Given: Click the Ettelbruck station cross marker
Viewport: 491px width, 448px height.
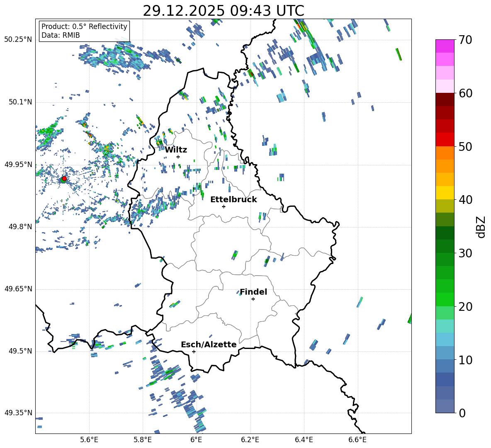Looking at the screenshot, I should [224, 206].
